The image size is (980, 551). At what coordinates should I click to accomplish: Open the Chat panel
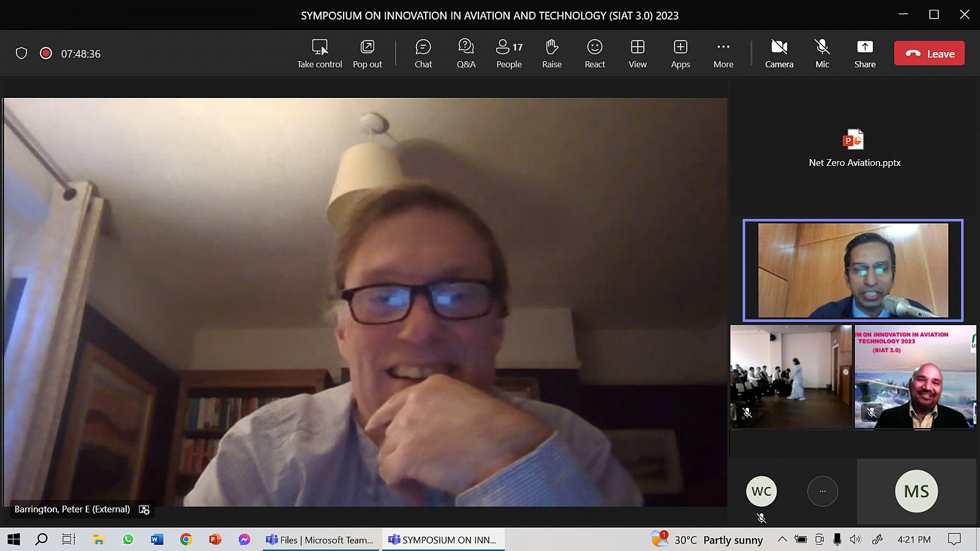[423, 53]
